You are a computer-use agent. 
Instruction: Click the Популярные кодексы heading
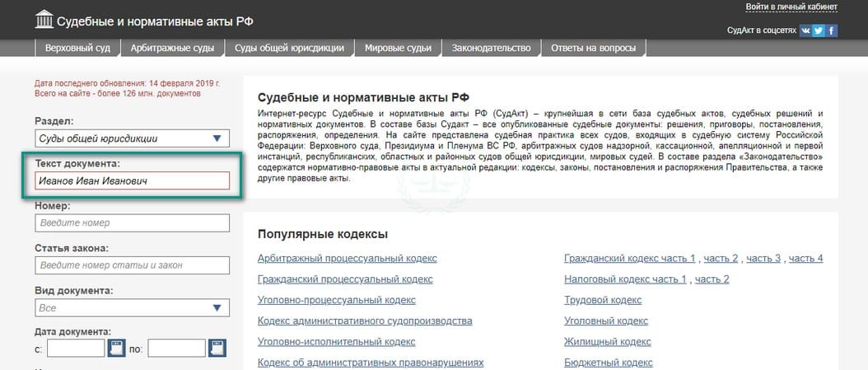(323, 234)
